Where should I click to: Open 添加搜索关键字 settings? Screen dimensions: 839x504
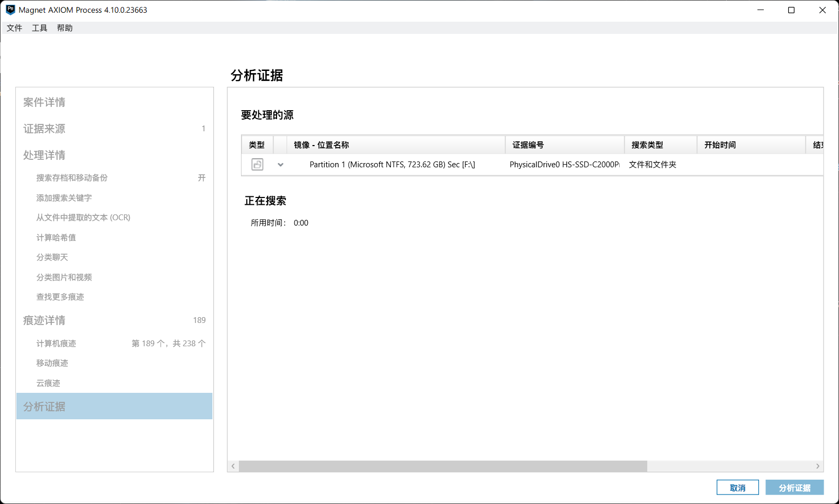click(64, 198)
